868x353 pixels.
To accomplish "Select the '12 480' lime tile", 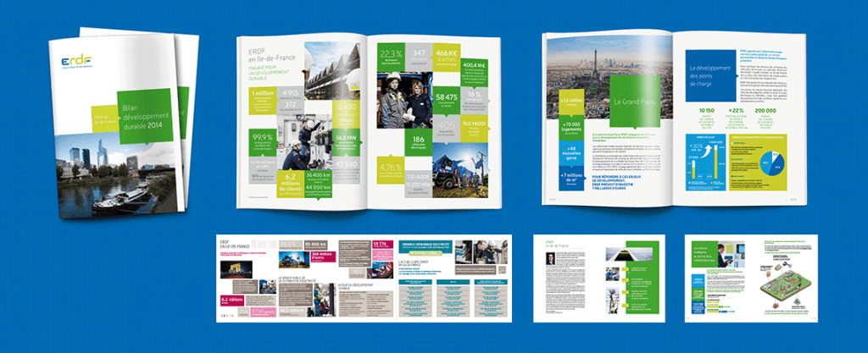I will click(344, 115).
